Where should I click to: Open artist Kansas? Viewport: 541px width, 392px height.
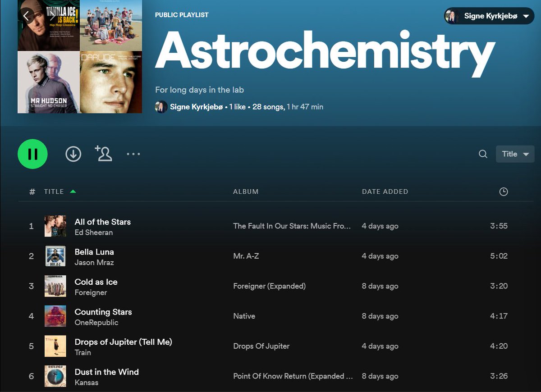[x=87, y=383]
